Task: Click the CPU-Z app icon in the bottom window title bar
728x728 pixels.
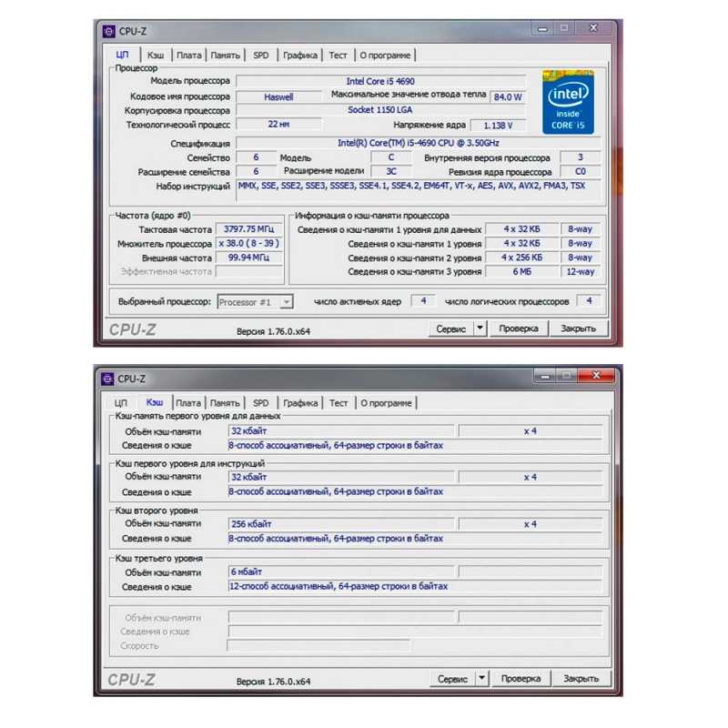Action: (107, 379)
